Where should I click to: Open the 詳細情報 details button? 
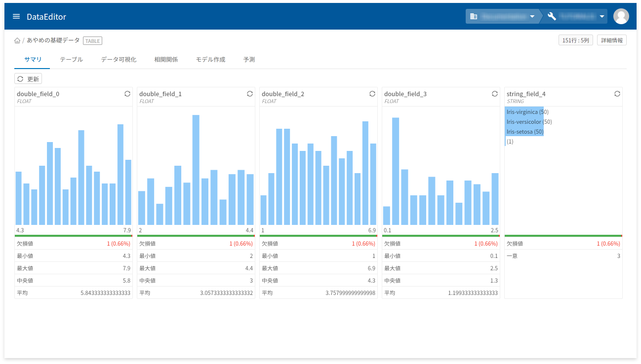click(612, 40)
